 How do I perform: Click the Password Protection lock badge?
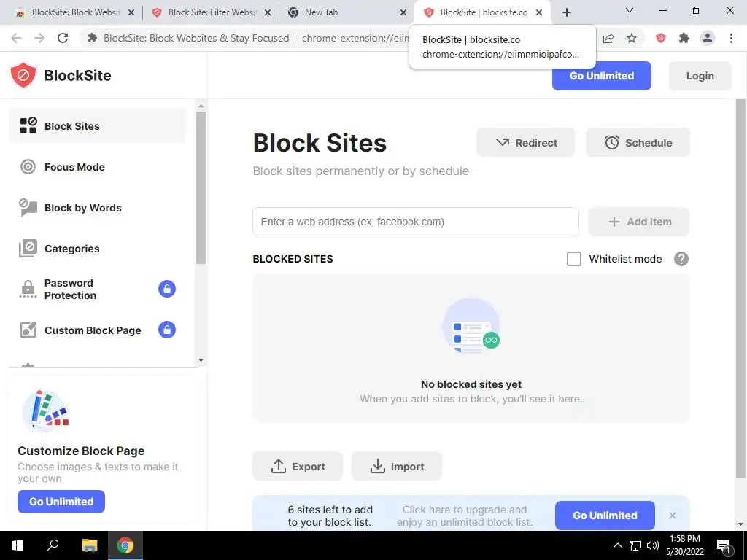pyautogui.click(x=167, y=289)
